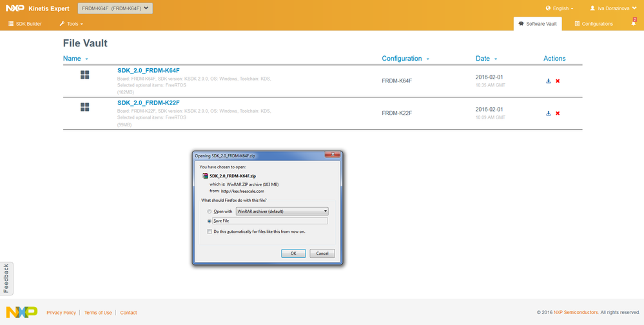
Task: Open the Tools menu
Action: (x=71, y=24)
